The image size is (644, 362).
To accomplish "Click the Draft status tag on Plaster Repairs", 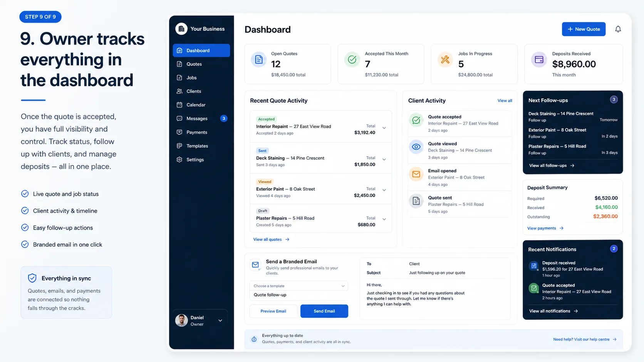I will [263, 211].
